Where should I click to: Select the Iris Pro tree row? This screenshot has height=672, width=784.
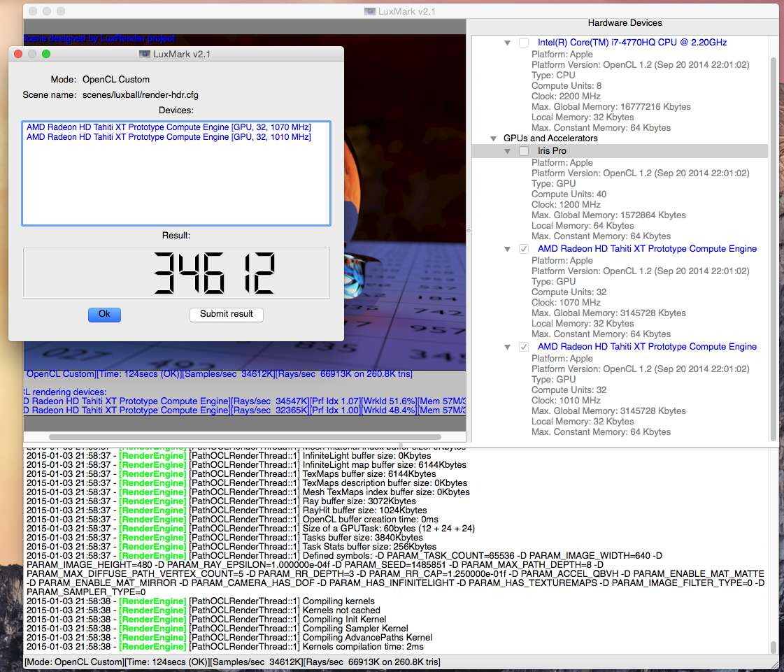620,151
